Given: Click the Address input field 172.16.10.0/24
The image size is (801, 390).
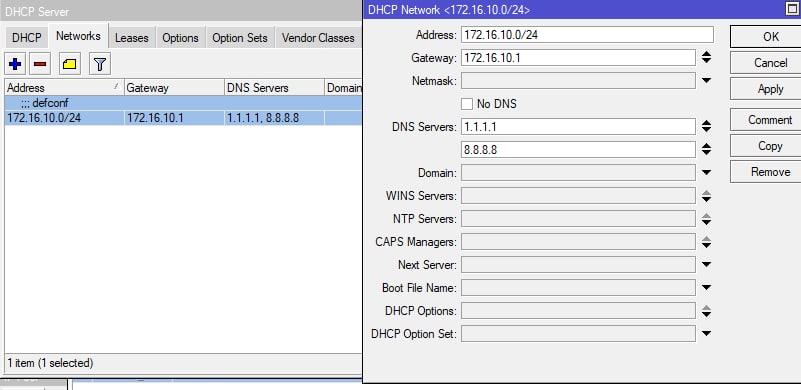Looking at the screenshot, I should (587, 35).
